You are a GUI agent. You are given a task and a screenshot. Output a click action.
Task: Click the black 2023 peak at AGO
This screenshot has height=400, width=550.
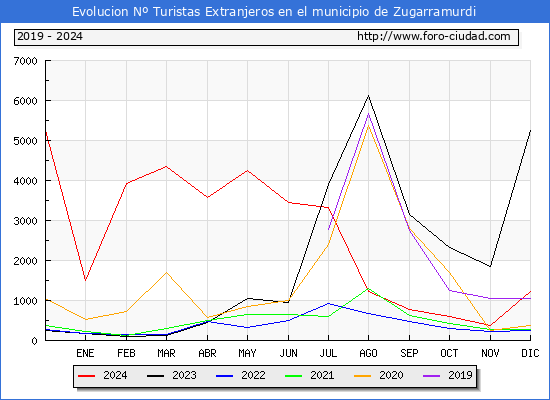[x=368, y=96]
